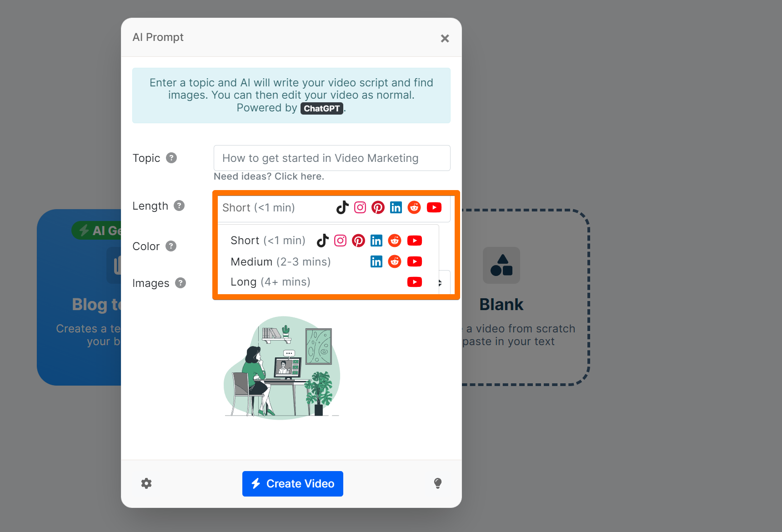Click the 'Images' field label
Image resolution: width=782 pixels, height=532 pixels.
(150, 283)
